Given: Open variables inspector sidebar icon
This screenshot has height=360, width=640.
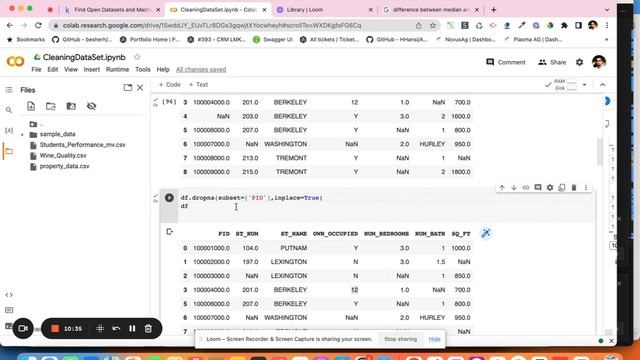Looking at the screenshot, I should [x=9, y=130].
